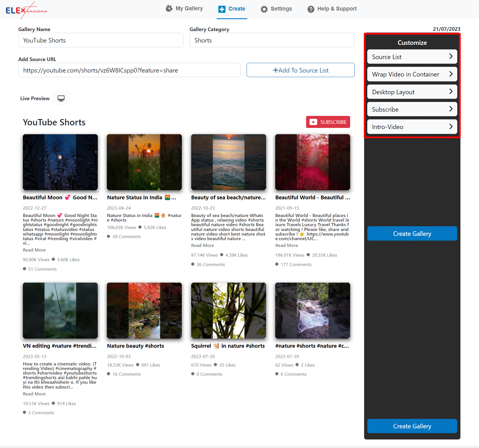Click the 'Squirrel in nature #shorts' title
The height and width of the screenshot is (448, 479).
[228, 346]
